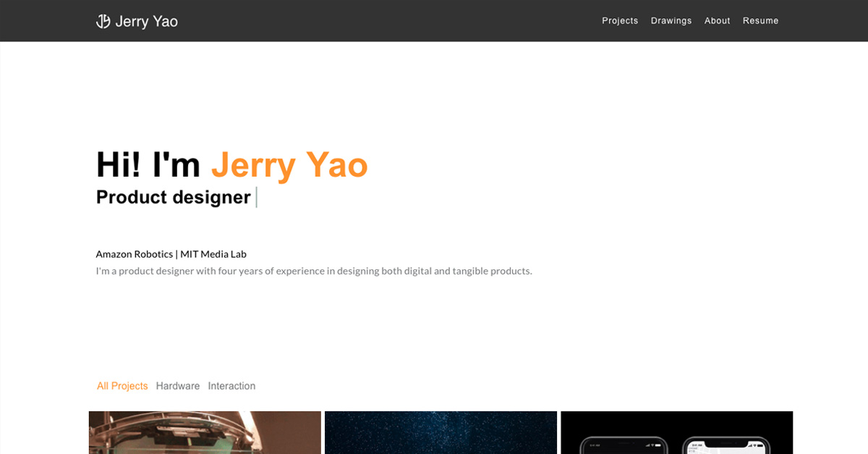Click the right phone mockup image

pyautogui.click(x=726, y=445)
